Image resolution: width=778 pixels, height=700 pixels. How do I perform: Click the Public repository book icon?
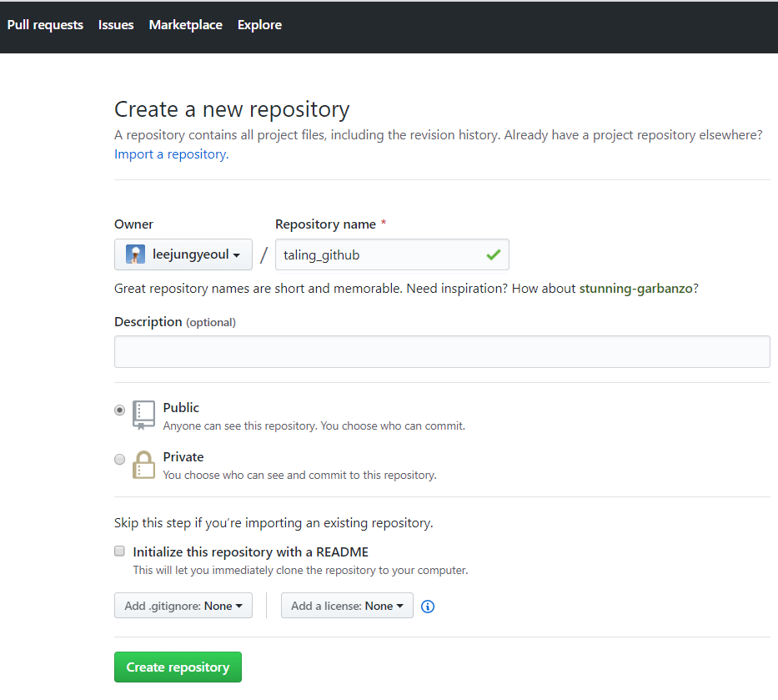(143, 415)
